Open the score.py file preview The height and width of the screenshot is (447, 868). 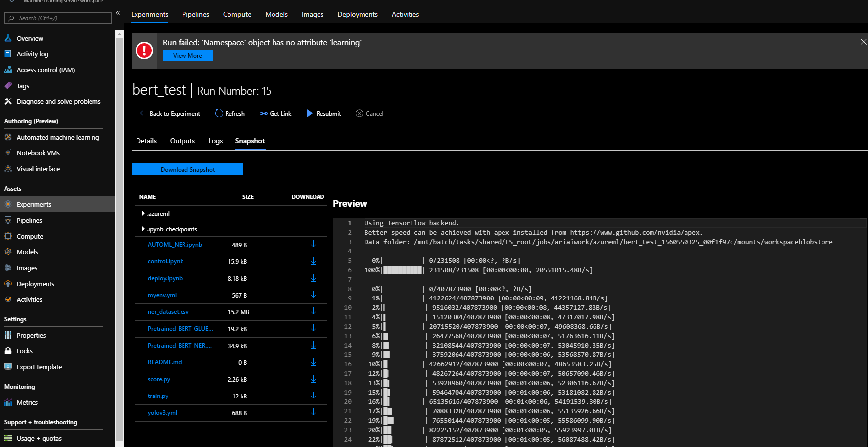(159, 379)
